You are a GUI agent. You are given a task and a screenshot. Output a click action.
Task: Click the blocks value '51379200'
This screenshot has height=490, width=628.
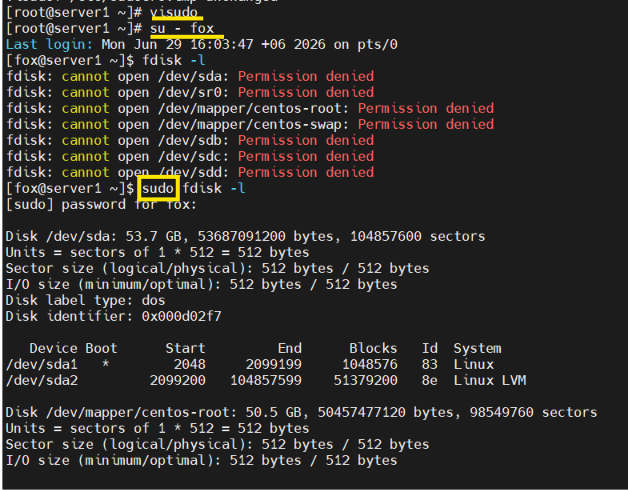click(x=366, y=380)
